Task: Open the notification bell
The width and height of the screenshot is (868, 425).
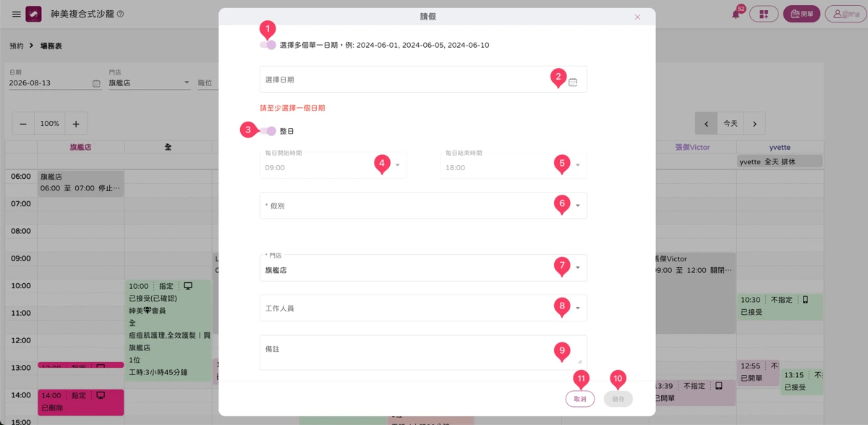Action: coord(736,14)
